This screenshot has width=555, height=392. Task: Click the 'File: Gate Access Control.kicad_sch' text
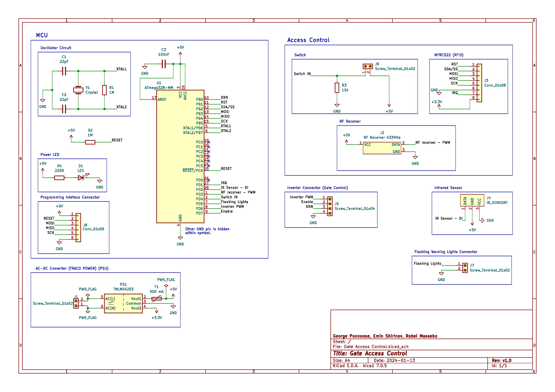click(371, 347)
